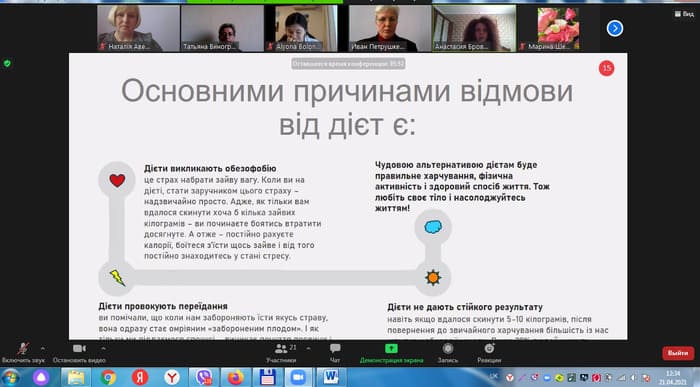The image size is (700, 387).
Task: Start Демонстрация экрана screen sharing
Action: [391, 353]
